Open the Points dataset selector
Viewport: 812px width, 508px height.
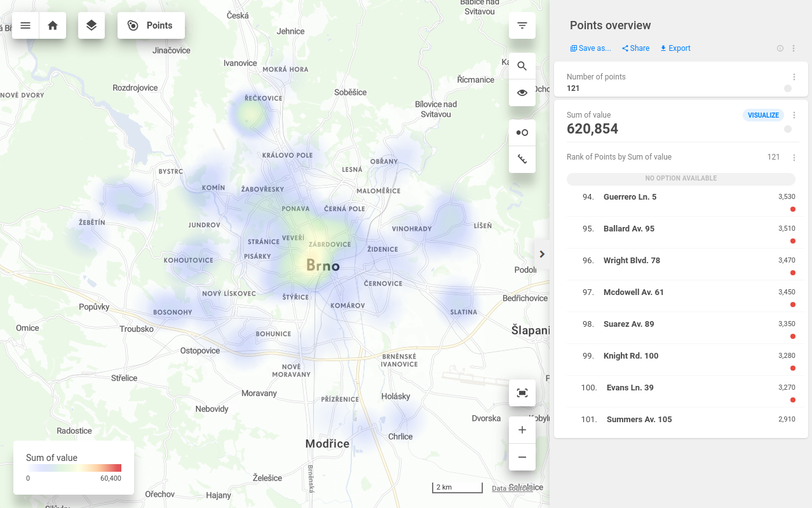151,25
